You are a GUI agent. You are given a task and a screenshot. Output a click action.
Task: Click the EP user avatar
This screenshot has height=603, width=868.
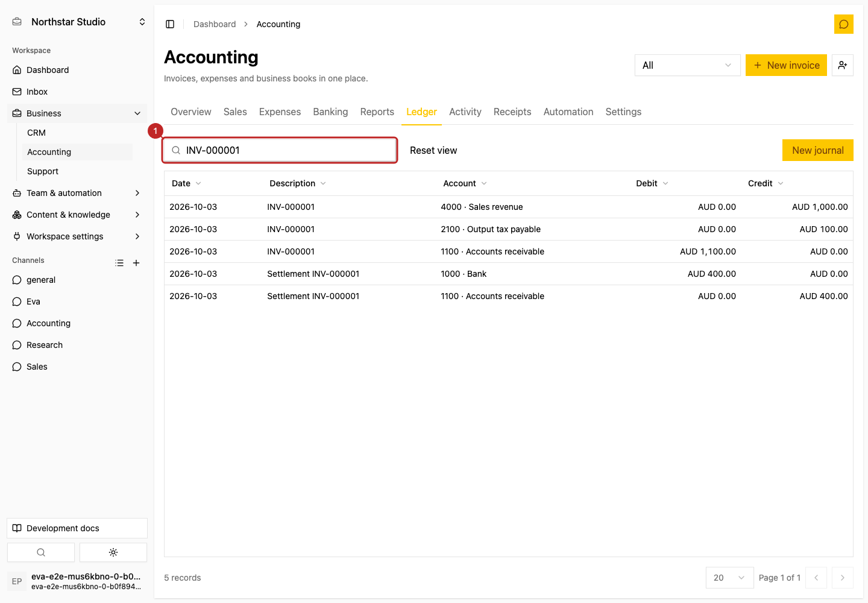(x=17, y=581)
